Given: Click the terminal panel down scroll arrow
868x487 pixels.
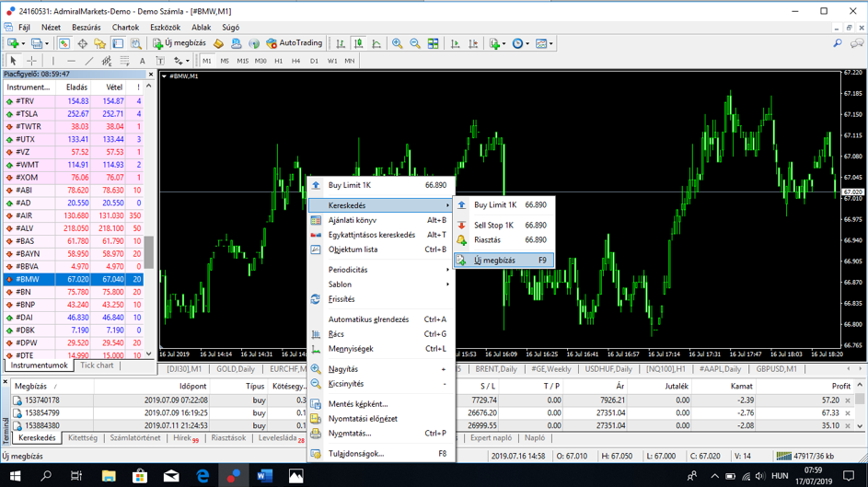Looking at the screenshot, I should 860,426.
